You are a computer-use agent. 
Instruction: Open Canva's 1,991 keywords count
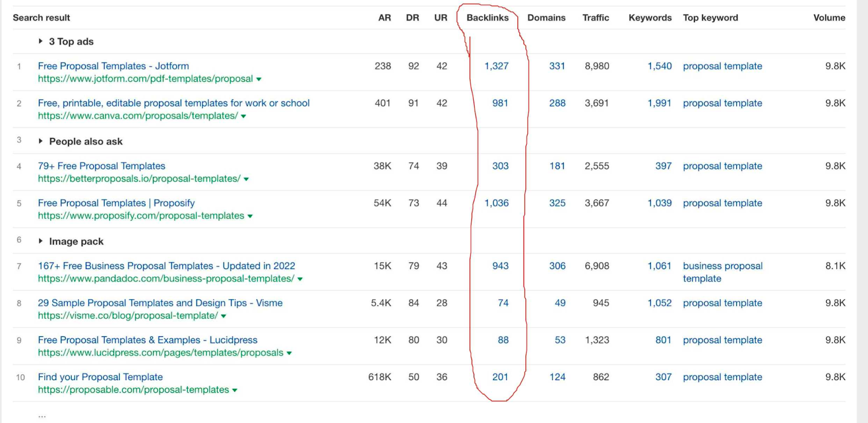click(660, 102)
